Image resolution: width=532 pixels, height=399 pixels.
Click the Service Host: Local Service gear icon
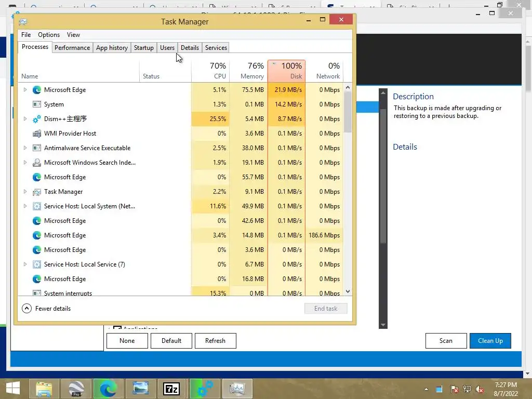37,264
